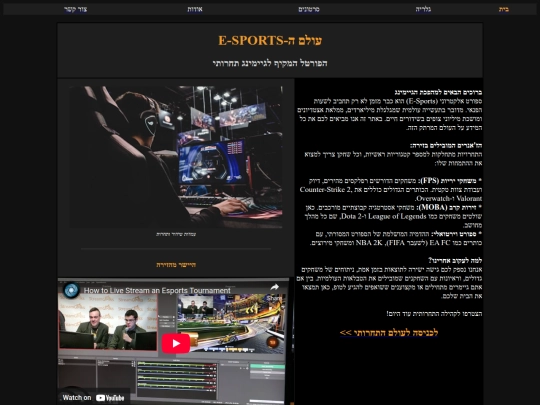
Task: Click the orange הישאר heading above video
Action: 176,265
